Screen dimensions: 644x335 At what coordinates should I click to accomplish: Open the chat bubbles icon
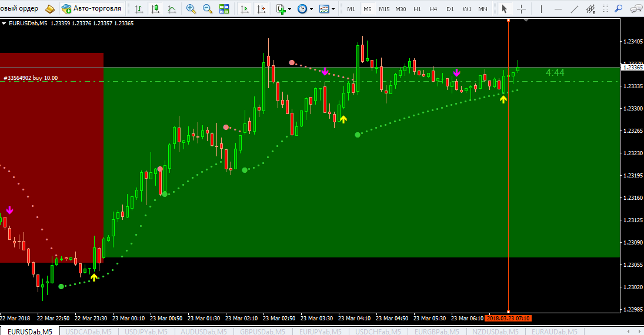pos(636,9)
